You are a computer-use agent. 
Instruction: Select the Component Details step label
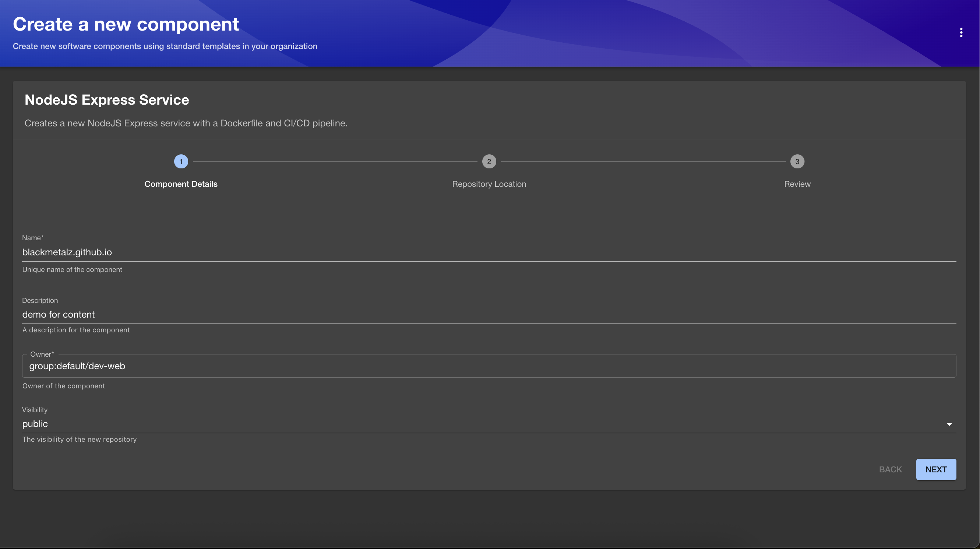tap(181, 184)
